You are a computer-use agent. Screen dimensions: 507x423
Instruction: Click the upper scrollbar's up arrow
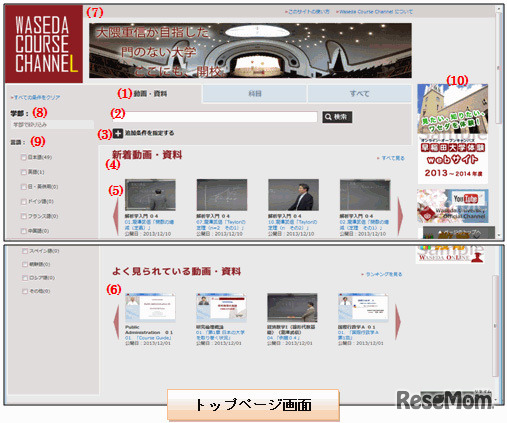(499, 8)
